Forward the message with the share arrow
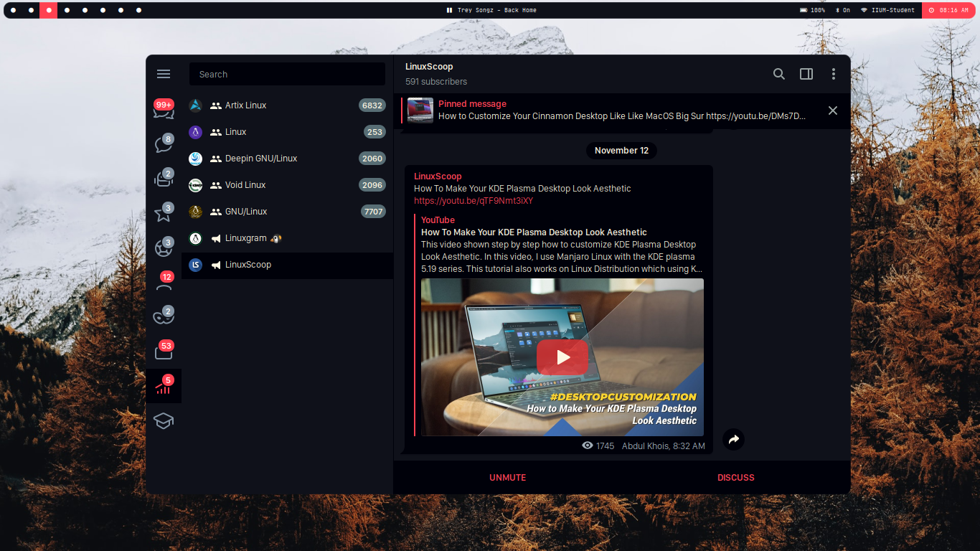The image size is (980, 551). coord(733,439)
